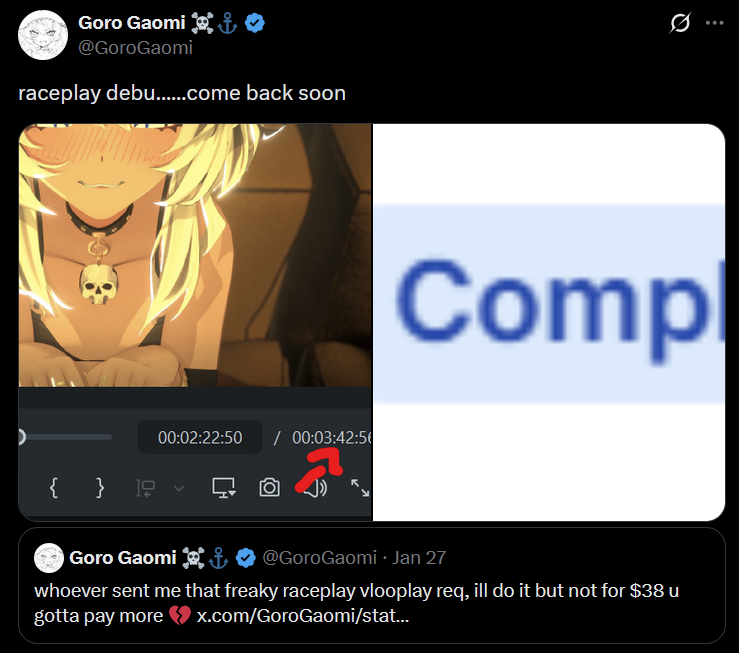Mute audio with the speaker icon
Image resolution: width=739 pixels, height=653 pixels.
point(315,488)
